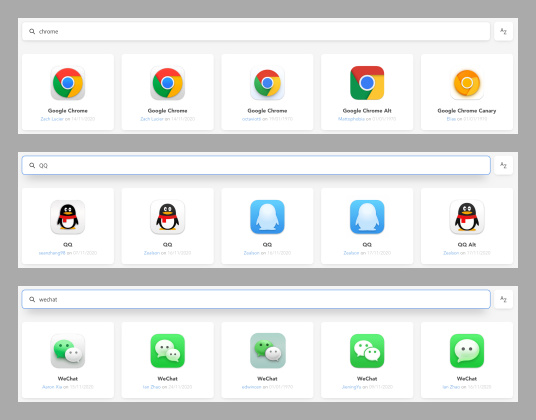Viewport: 536px width, 420px height.
Task: Visit author octaviotti's profile link
Action: (251, 119)
